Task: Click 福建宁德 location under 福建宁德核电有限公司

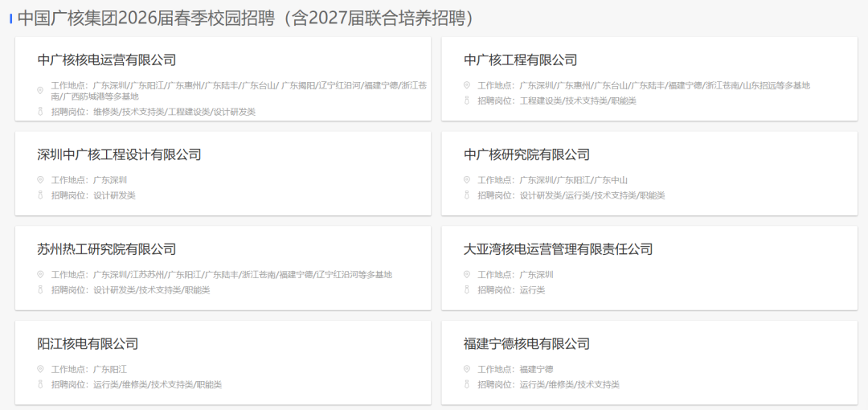Action: 536,370
